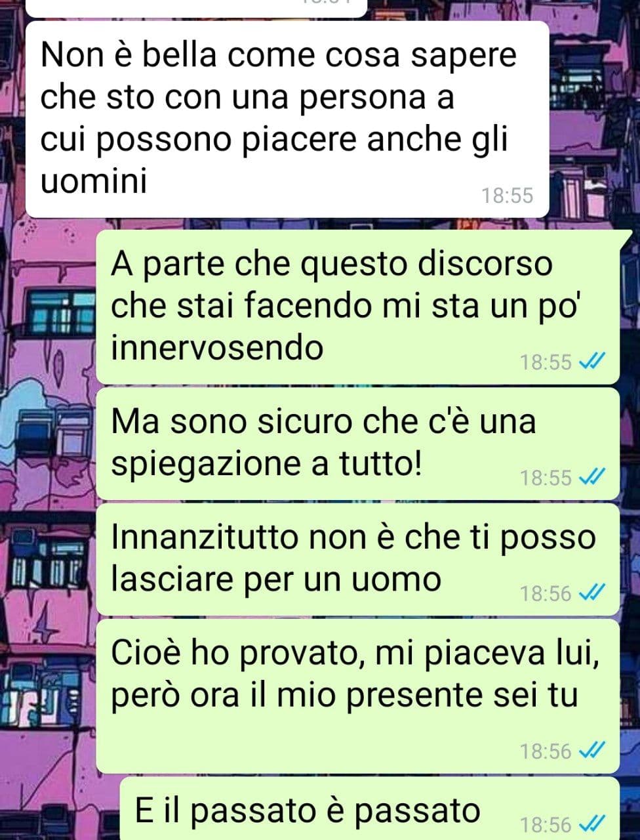Tap the check marks next to "E il passato è passato"
This screenshot has width=640, height=840.
click(592, 824)
